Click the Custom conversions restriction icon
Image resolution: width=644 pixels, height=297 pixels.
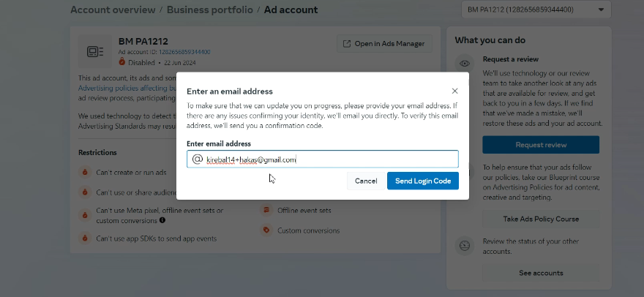(x=266, y=230)
